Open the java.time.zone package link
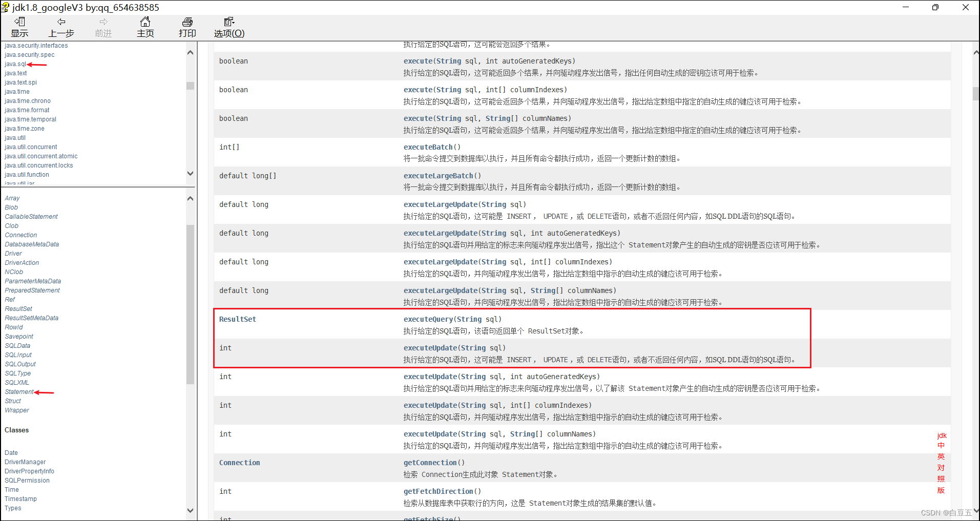The image size is (980, 521). pos(24,129)
